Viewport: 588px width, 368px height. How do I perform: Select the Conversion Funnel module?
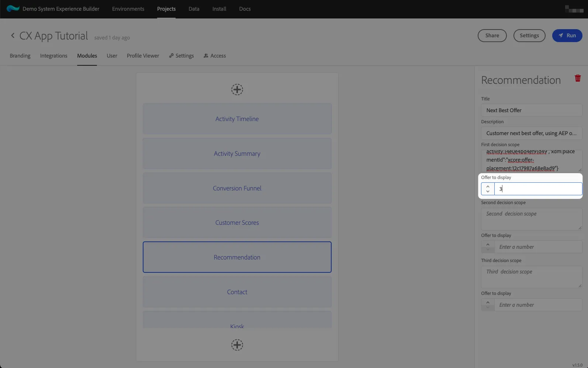[x=237, y=188]
